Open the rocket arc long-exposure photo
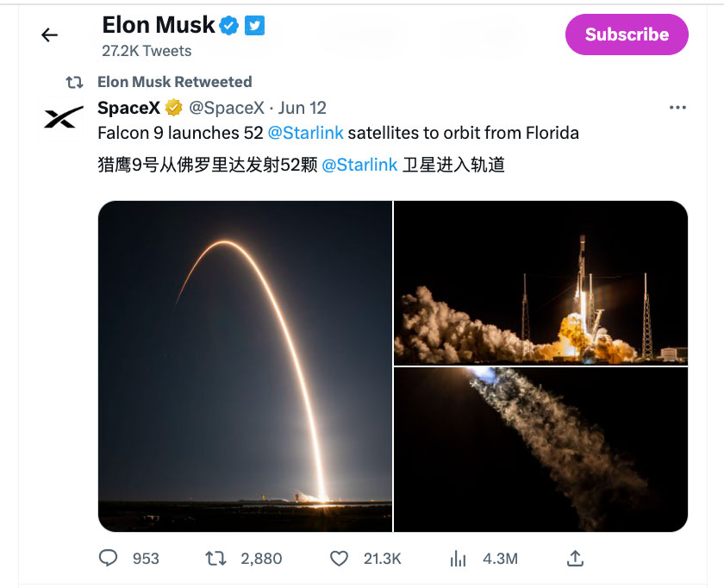The height and width of the screenshot is (588, 724). click(x=246, y=366)
